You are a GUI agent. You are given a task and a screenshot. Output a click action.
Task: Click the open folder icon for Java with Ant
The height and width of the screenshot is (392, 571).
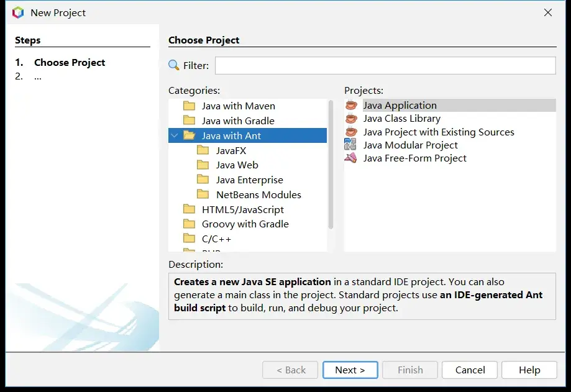pyautogui.click(x=189, y=135)
